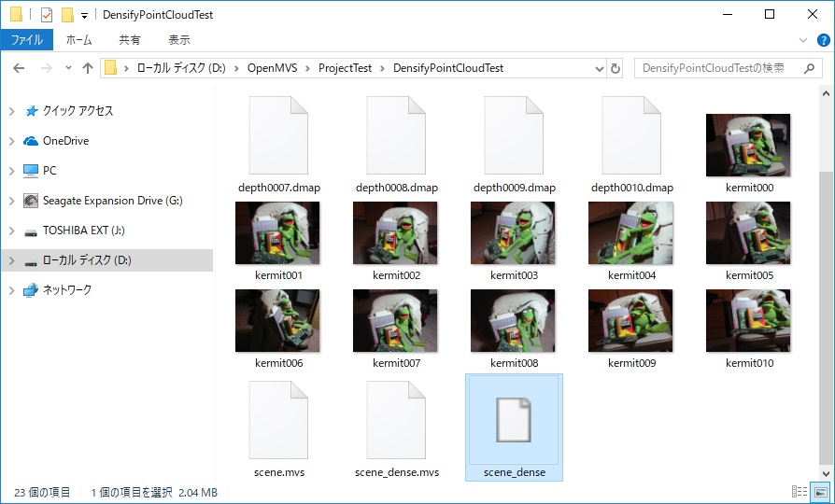Expand the クイック アクセス tree node

pos(12,111)
